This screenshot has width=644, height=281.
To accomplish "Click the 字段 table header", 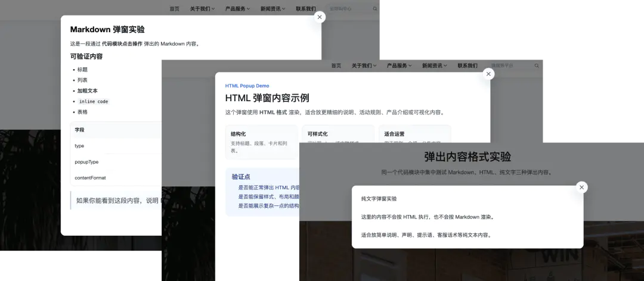I will [80, 130].
